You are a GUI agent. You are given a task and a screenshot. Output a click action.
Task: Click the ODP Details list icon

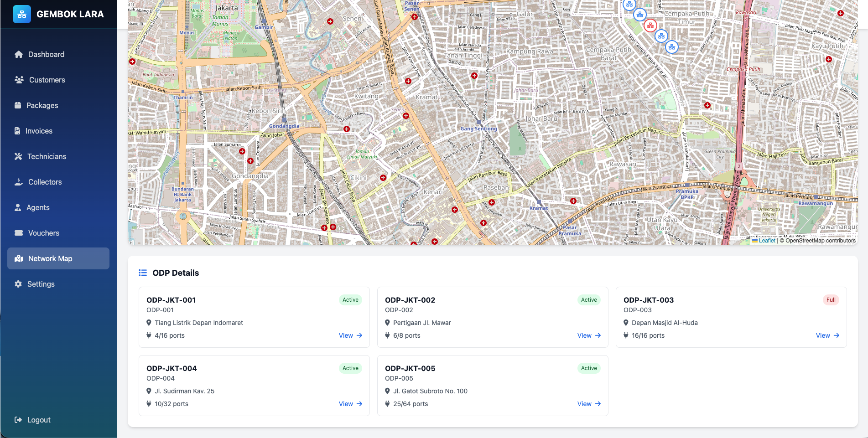(143, 273)
